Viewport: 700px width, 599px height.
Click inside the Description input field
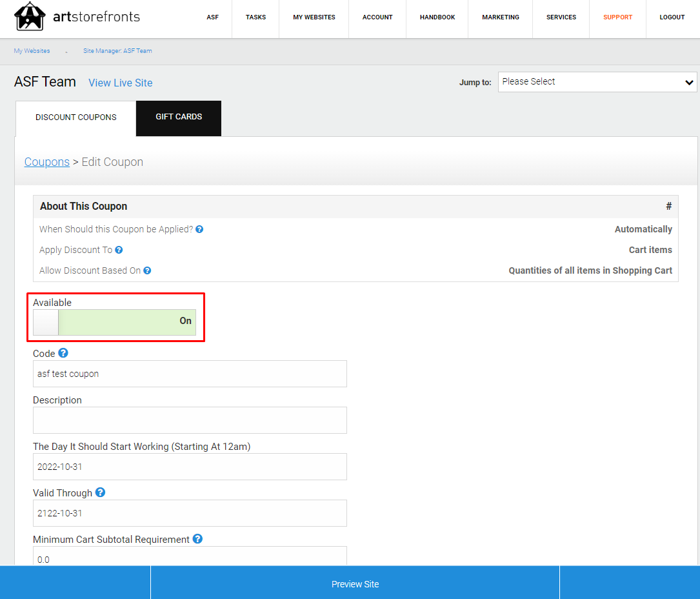pos(190,420)
